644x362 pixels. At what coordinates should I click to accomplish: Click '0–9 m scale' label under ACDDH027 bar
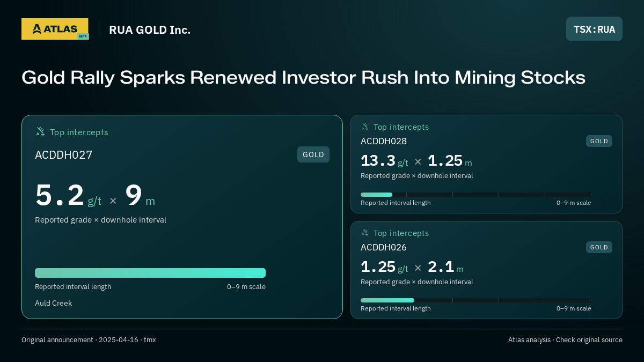(246, 286)
